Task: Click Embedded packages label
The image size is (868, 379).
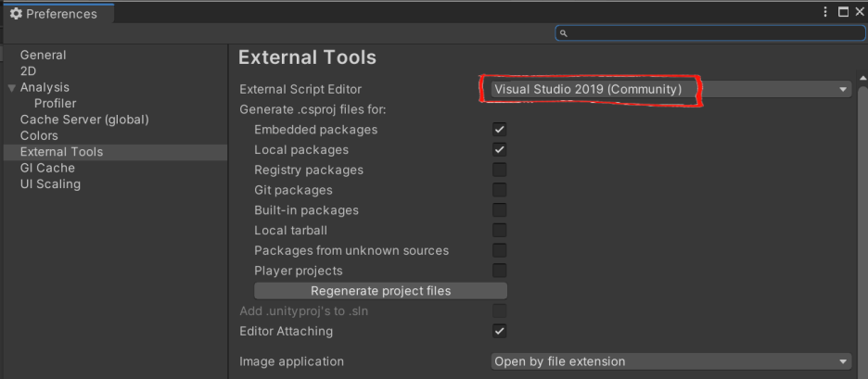Action: tap(316, 130)
